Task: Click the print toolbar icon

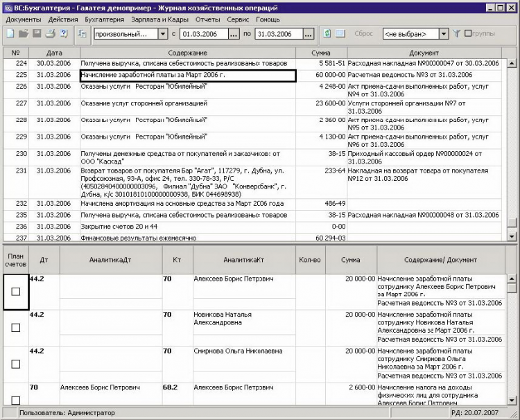Action: pyautogui.click(x=50, y=33)
